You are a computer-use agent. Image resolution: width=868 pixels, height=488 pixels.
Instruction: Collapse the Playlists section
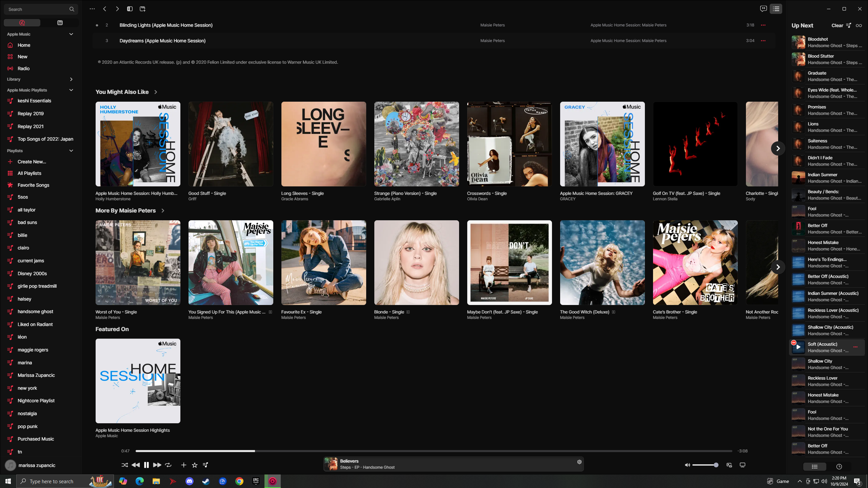point(71,151)
